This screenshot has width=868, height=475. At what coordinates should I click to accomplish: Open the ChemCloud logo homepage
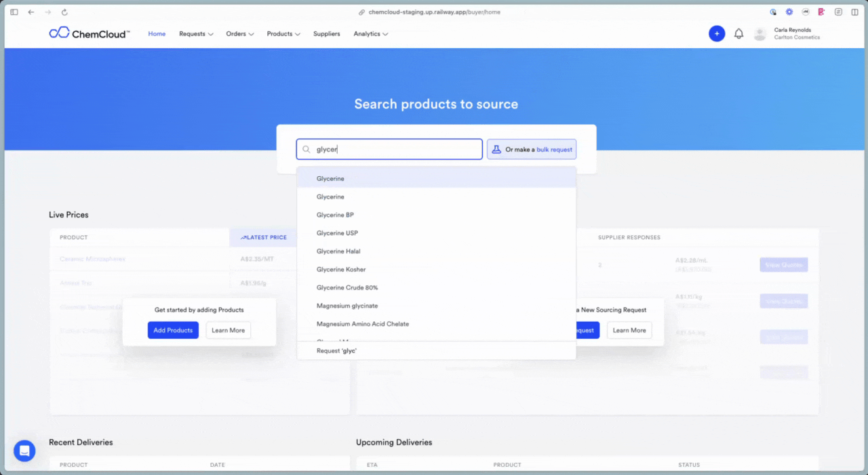coord(88,33)
